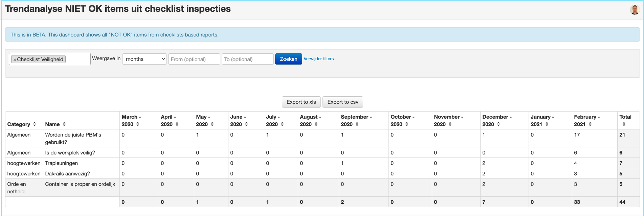Sort by Name column arrows
This screenshot has height=218, width=644.
64,124
